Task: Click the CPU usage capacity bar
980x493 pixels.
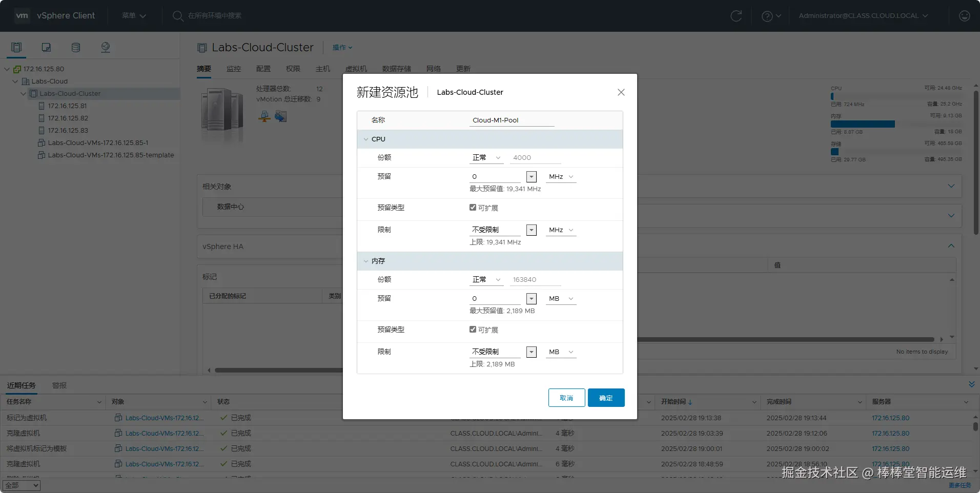Action: [x=896, y=96]
